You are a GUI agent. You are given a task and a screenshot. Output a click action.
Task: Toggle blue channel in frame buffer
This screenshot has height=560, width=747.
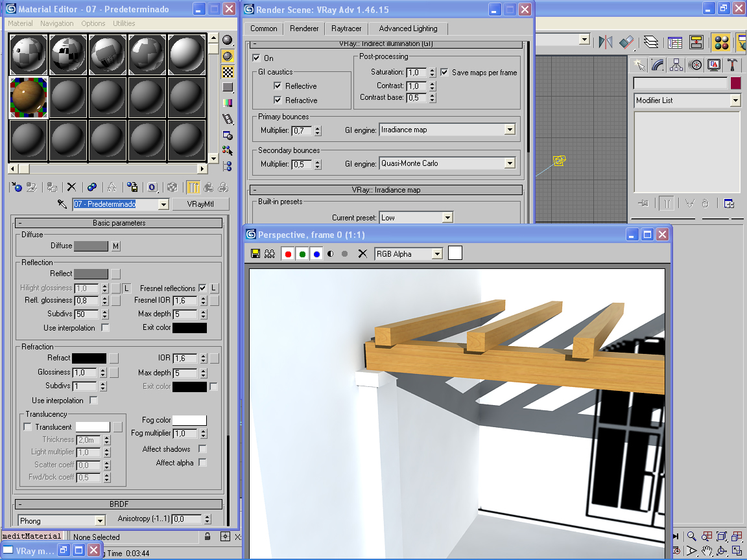coord(316,254)
